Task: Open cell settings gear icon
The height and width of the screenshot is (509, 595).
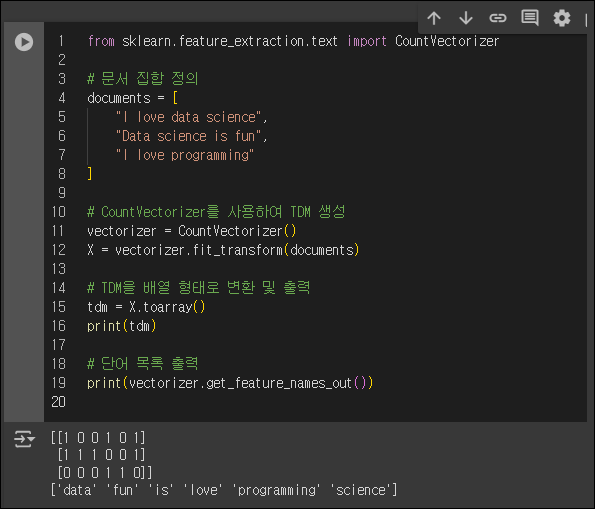Action: [562, 18]
